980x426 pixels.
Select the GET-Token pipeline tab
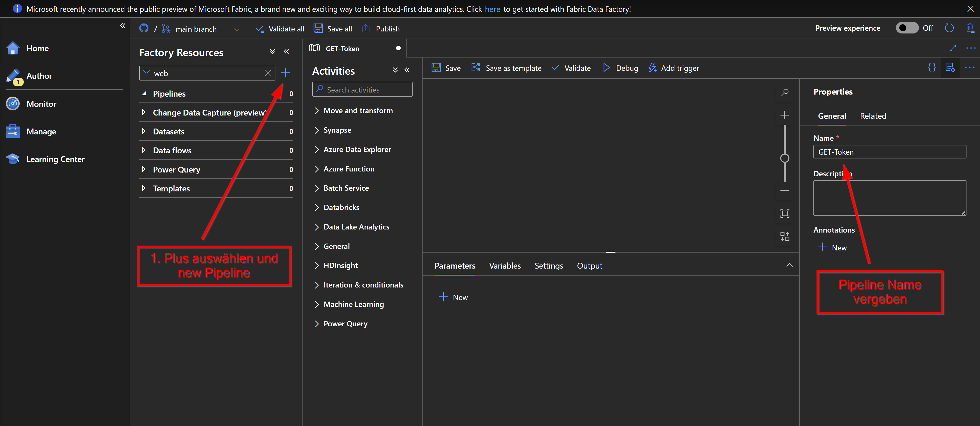click(x=355, y=48)
